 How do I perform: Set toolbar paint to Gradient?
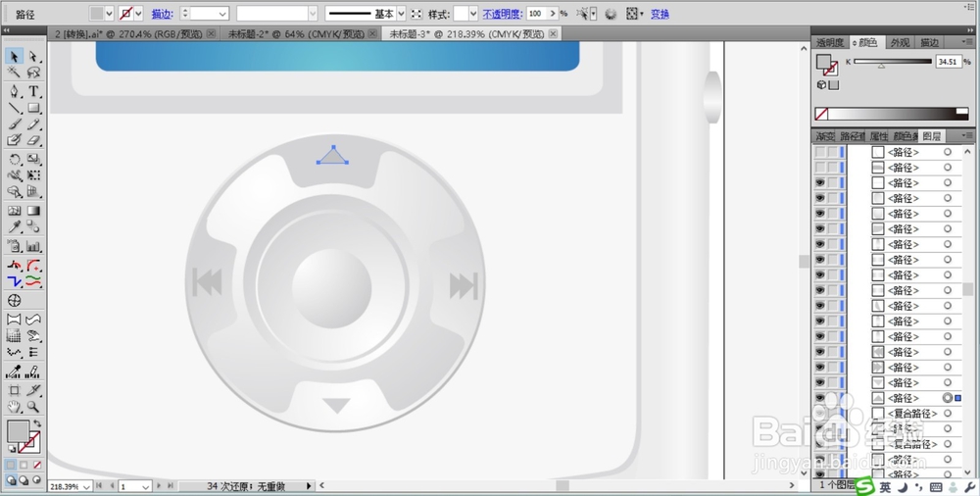[x=24, y=466]
